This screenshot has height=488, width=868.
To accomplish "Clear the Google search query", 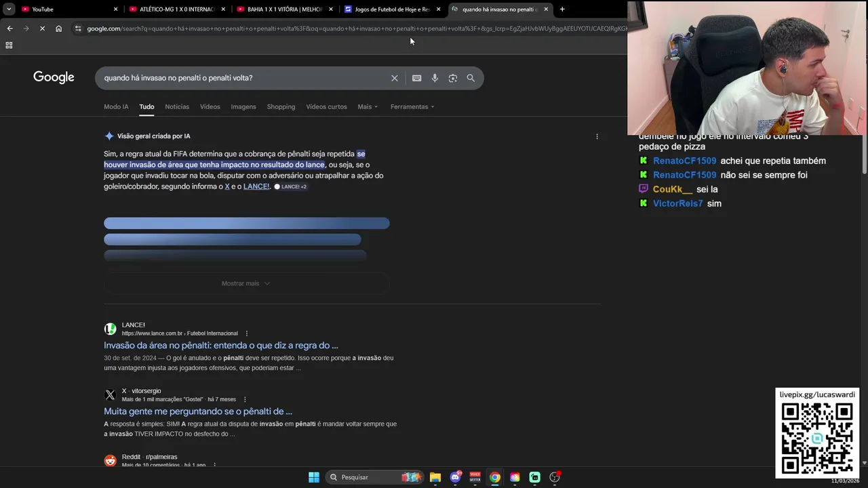I will pyautogui.click(x=395, y=78).
